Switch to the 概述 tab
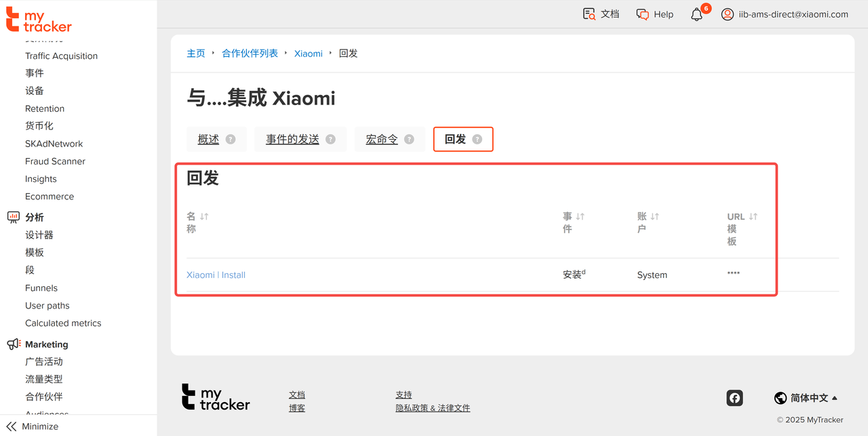 click(208, 139)
